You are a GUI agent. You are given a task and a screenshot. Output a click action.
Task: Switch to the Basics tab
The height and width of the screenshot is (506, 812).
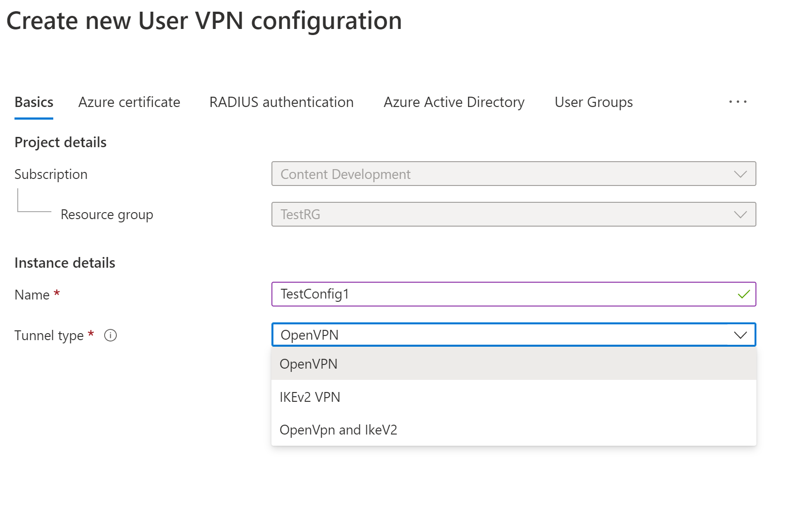pyautogui.click(x=34, y=102)
